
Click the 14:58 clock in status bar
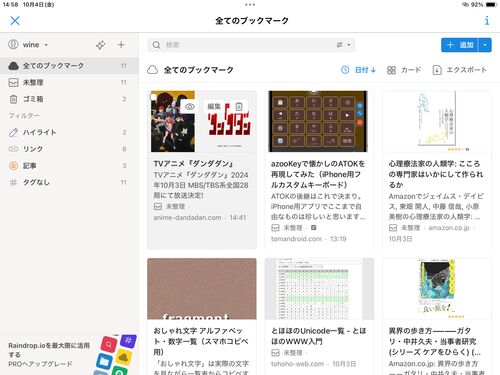(x=10, y=5)
